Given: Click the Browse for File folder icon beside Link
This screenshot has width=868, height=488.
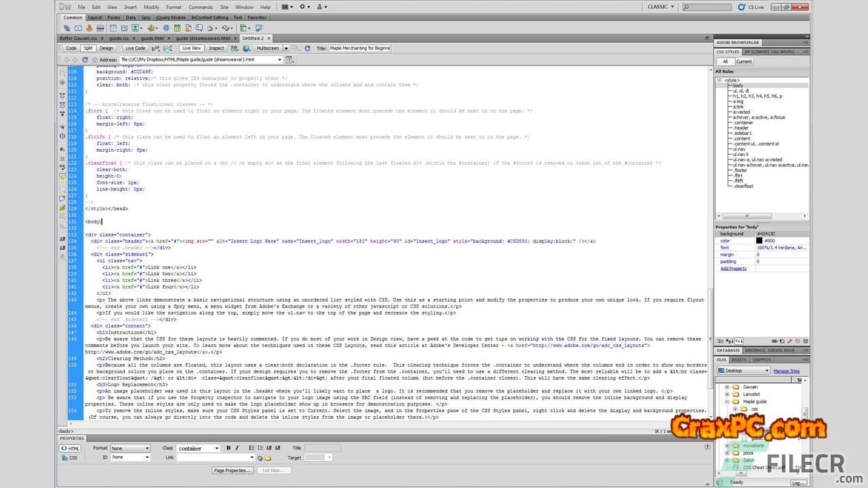Looking at the screenshot, I should click(x=268, y=458).
